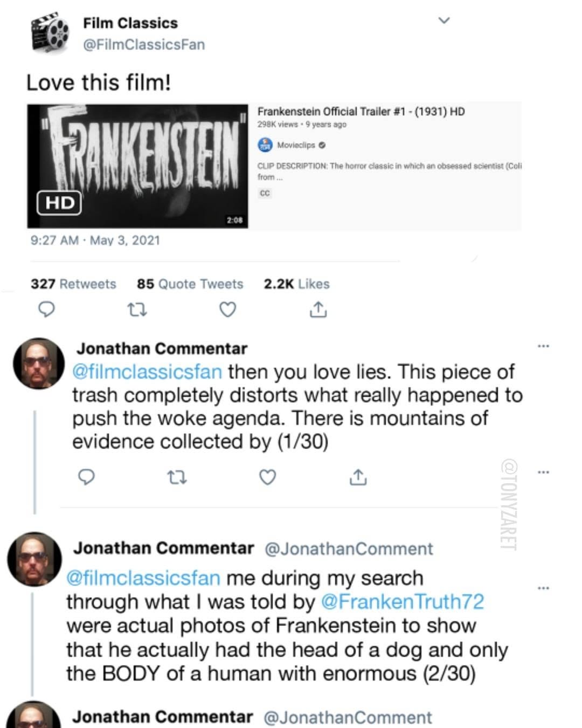The image size is (582, 728).
Task: Play the Frankenstein trailer thumbnail
Action: (x=137, y=166)
